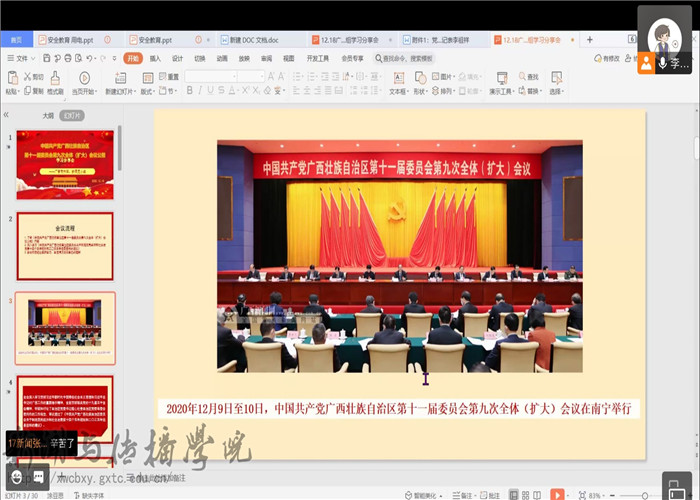Open the quick access toolbar customize arrow
The width and height of the screenshot is (700, 500).
pyautogui.click(x=115, y=58)
